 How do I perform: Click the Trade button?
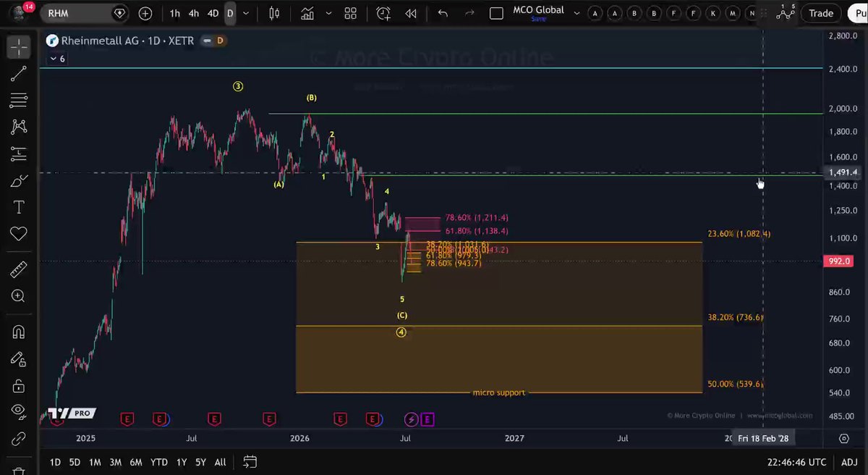821,13
